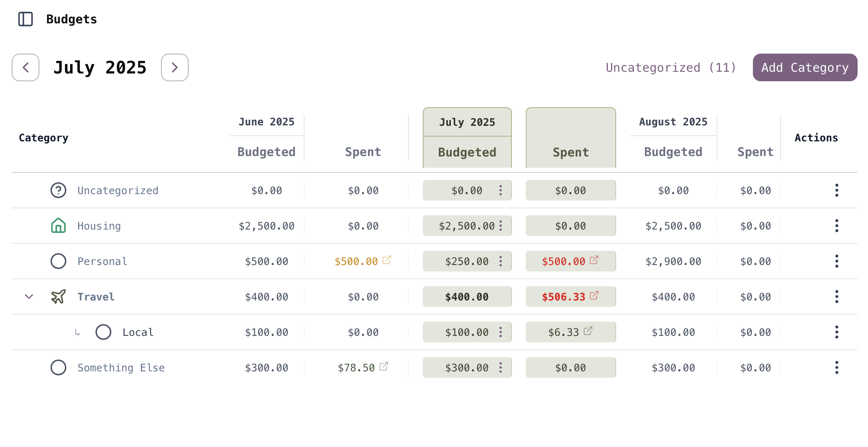The image size is (868, 447).
Task: Go to previous month
Action: [x=26, y=67]
